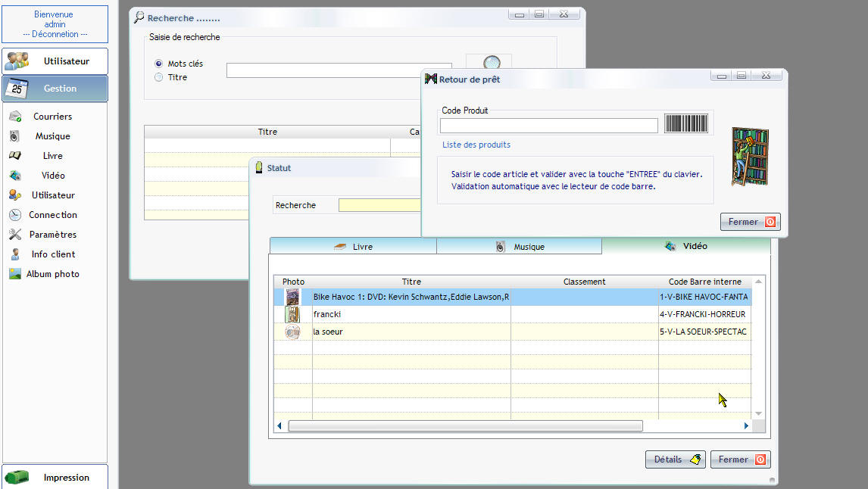Click the Code Produit input field
This screenshot has width=868, height=489.
548,126
